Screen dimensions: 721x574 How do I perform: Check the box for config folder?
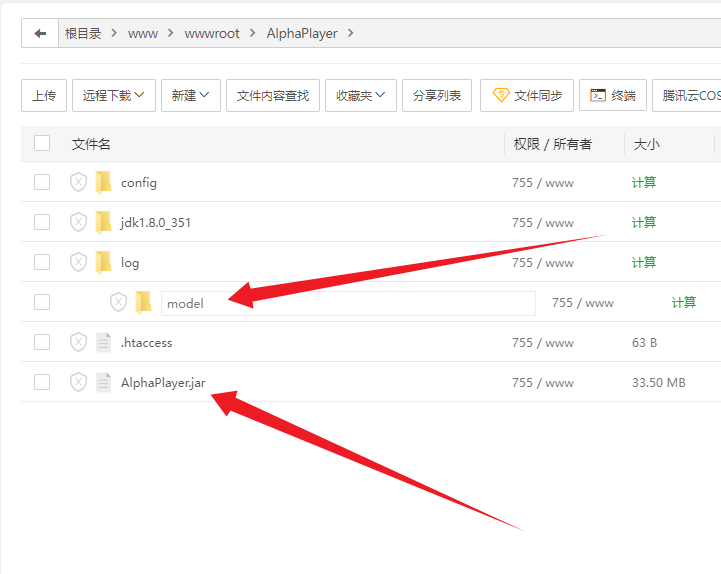point(42,182)
